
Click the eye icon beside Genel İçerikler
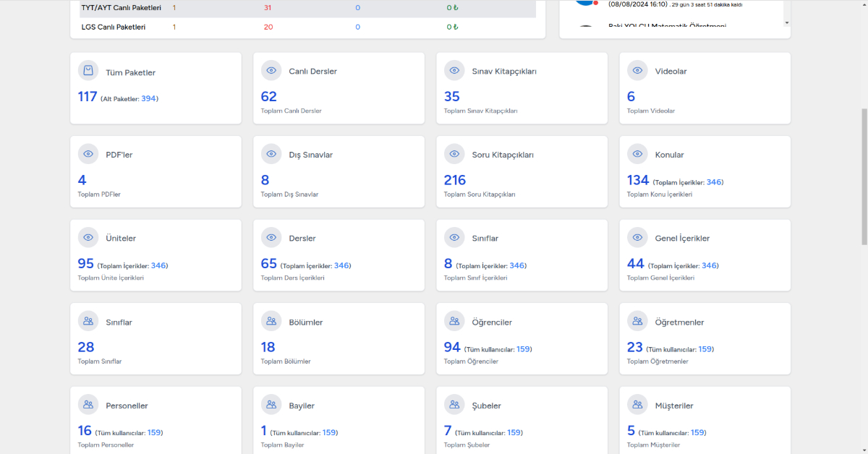click(x=637, y=238)
